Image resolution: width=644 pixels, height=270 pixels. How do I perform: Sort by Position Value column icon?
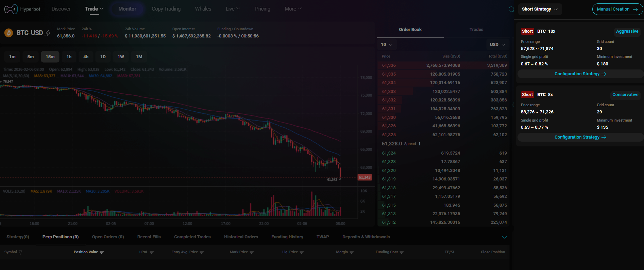pos(102,252)
